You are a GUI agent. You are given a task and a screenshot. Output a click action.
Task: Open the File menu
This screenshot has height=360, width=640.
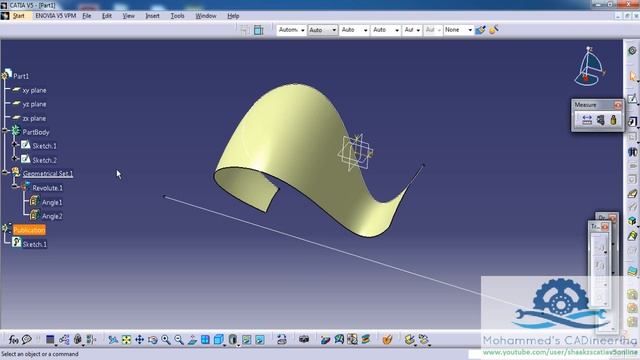(87, 16)
